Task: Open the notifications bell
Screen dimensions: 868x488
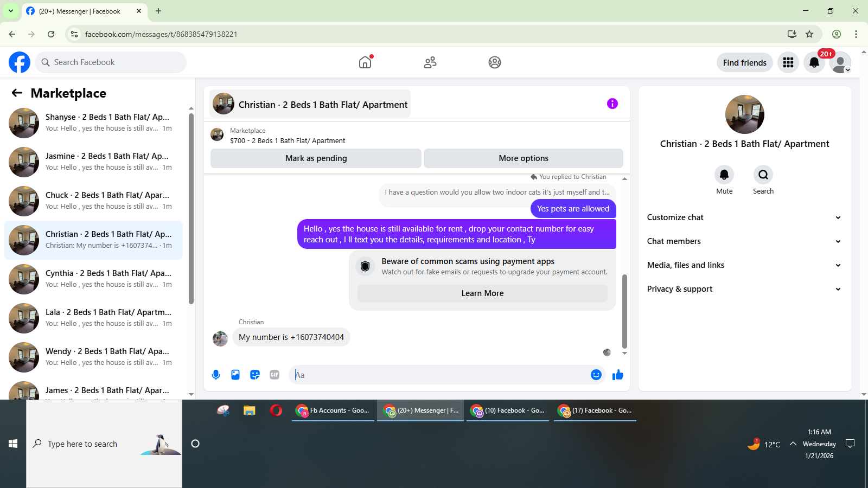Action: coord(814,62)
